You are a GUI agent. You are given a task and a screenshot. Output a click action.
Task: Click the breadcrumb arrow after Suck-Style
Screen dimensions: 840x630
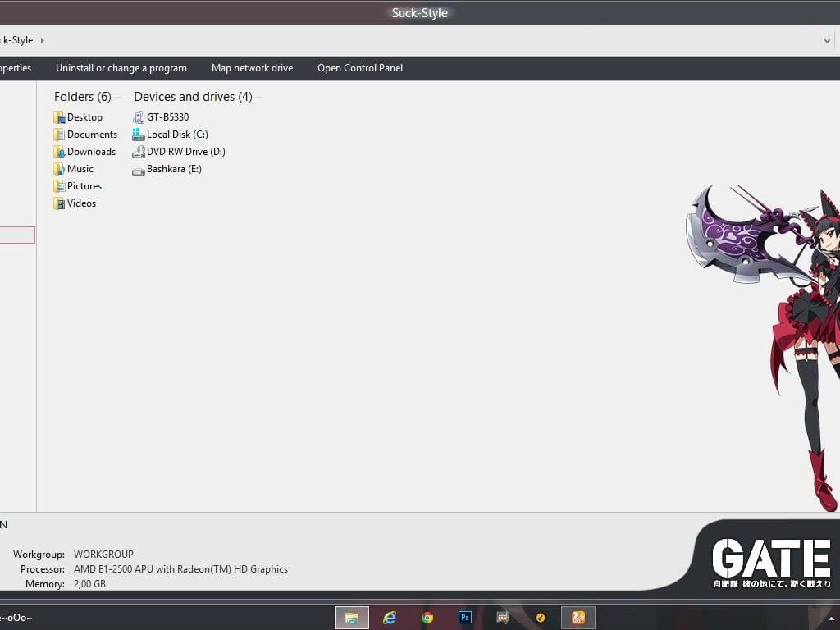pos(43,40)
